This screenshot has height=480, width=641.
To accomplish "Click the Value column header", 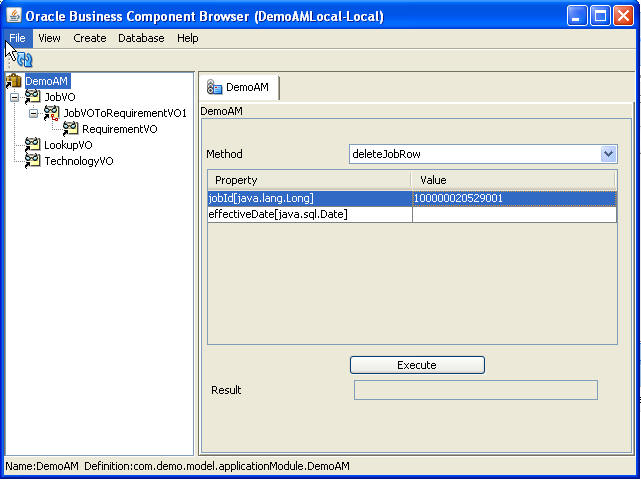I will pyautogui.click(x=513, y=180).
